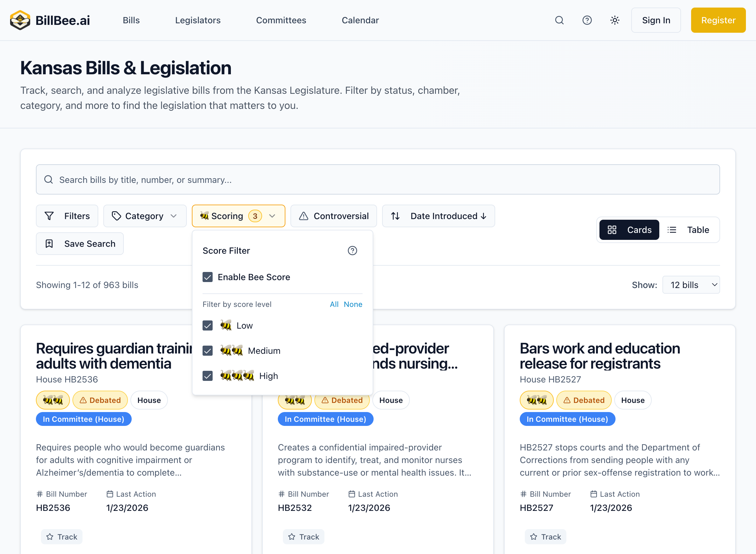This screenshot has width=756, height=554.
Task: Click the Save Search bookmark button
Action: [x=80, y=243]
